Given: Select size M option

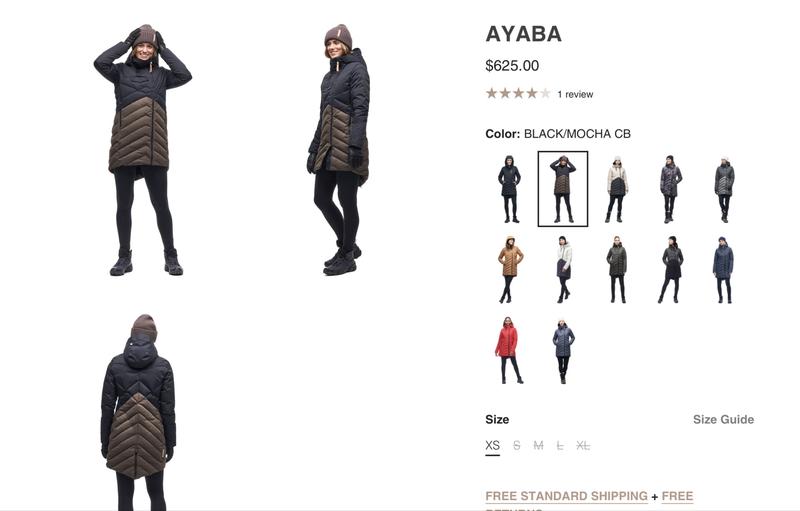Looking at the screenshot, I should point(538,446).
